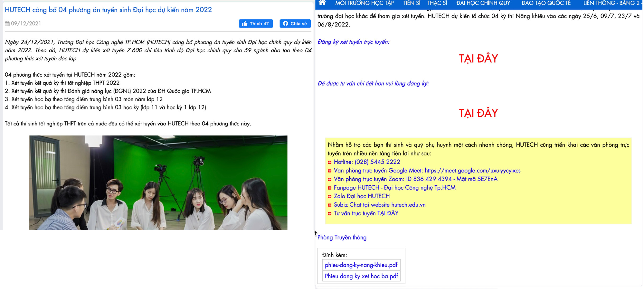Download phieu-dang-ky-nang-khieu.pdf attachment
The width and height of the screenshot is (644, 297).
click(x=361, y=265)
